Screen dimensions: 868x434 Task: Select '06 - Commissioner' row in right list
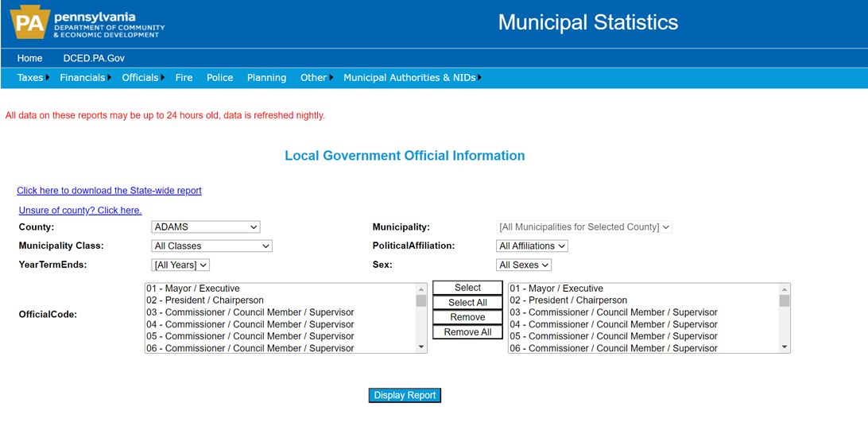tap(644, 348)
